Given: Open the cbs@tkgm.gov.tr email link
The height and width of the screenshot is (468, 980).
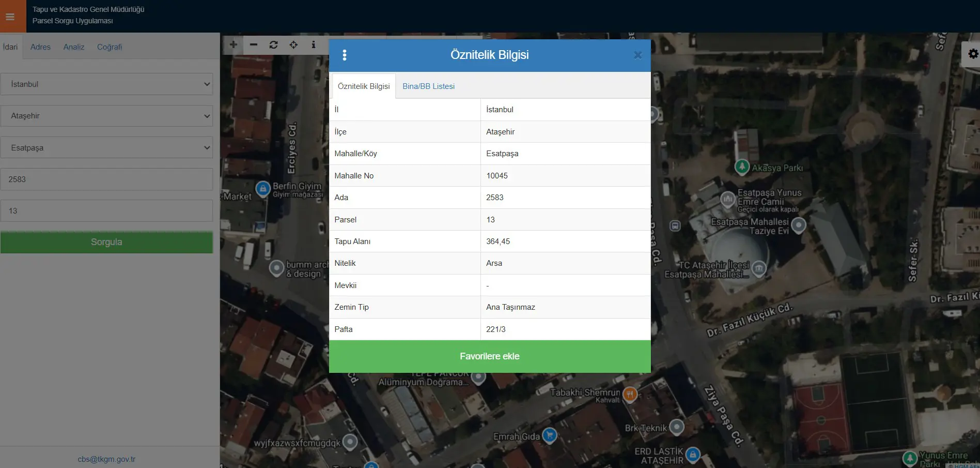Looking at the screenshot, I should pos(106,459).
